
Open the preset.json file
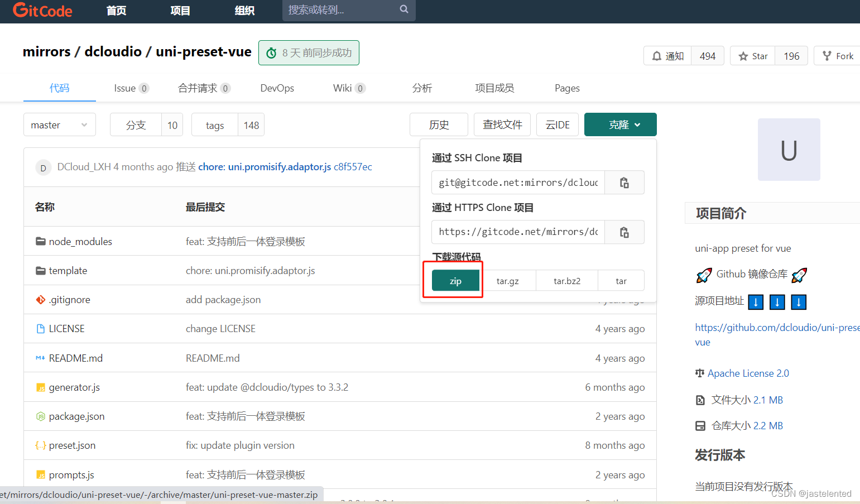click(x=72, y=445)
